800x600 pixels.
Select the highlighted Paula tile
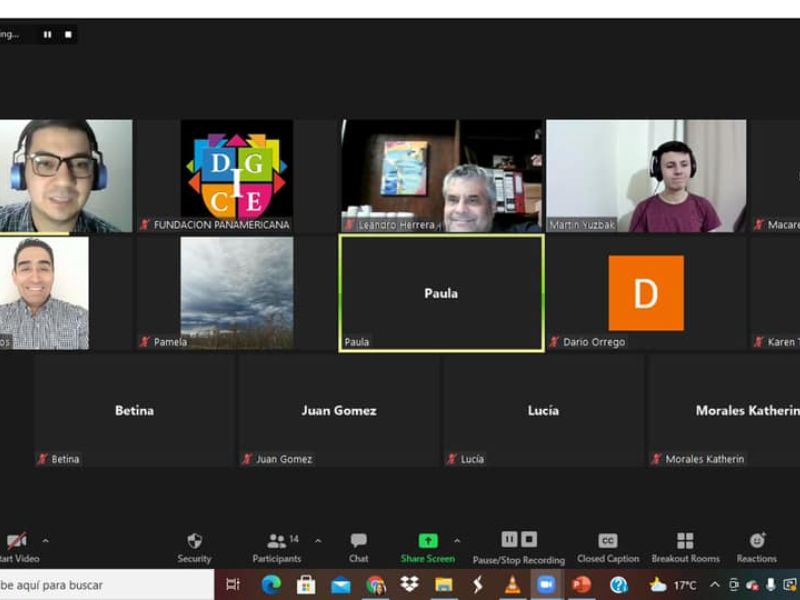442,293
